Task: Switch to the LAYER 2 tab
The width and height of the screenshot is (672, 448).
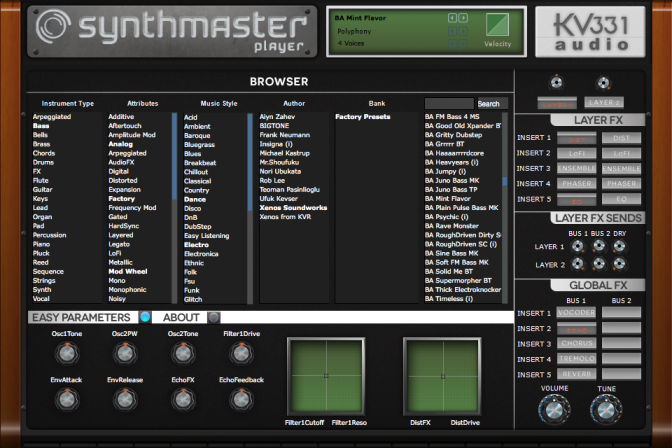Action: (604, 102)
